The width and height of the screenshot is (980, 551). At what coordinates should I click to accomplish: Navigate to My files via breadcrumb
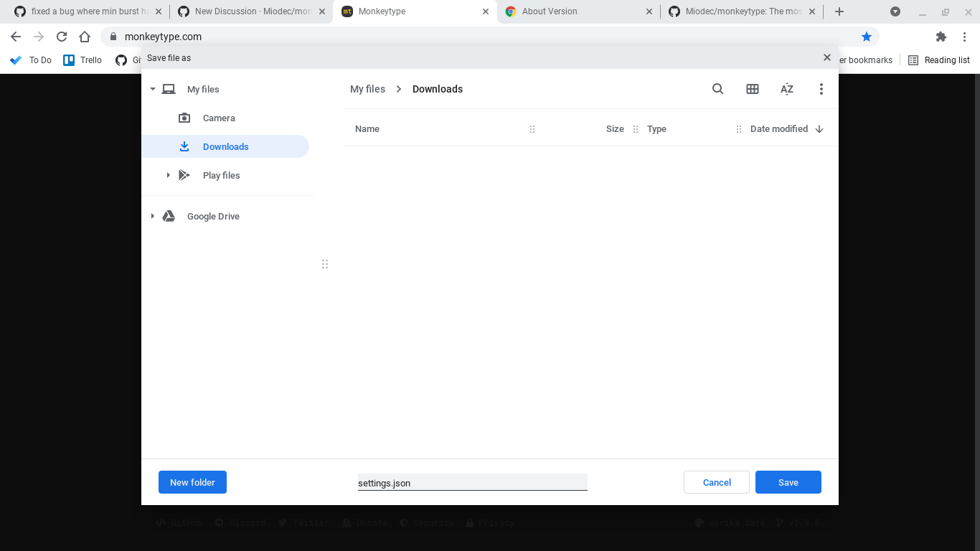367,88
